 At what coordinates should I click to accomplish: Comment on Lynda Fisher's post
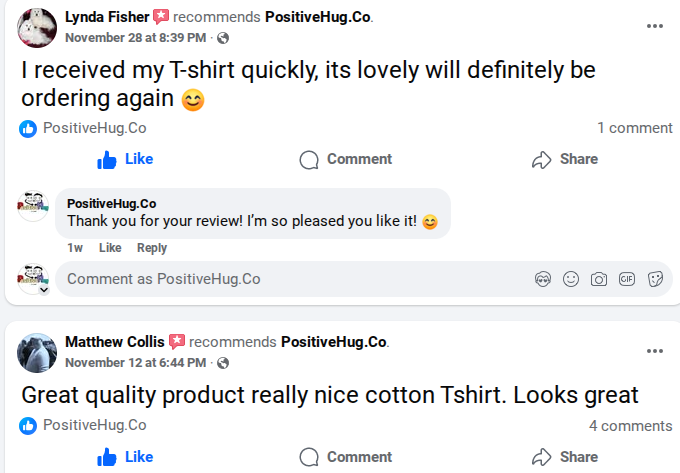click(346, 159)
